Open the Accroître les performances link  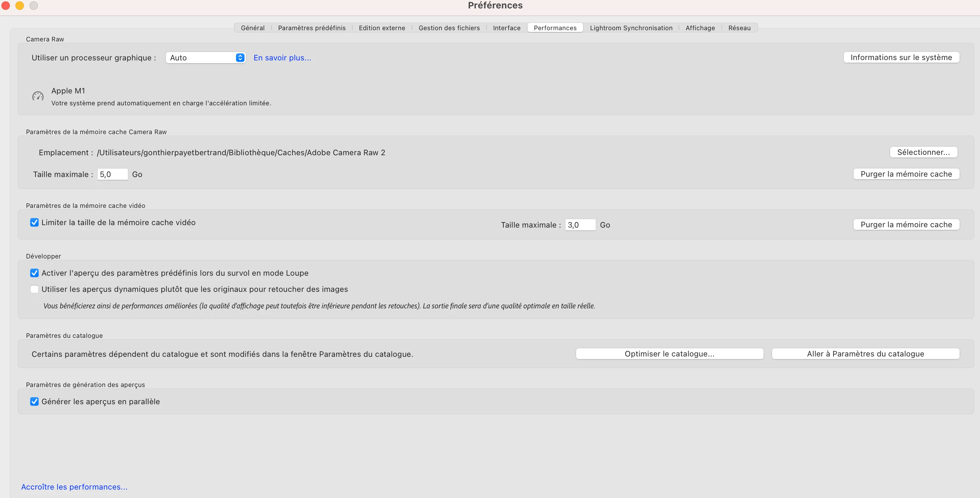(74, 487)
